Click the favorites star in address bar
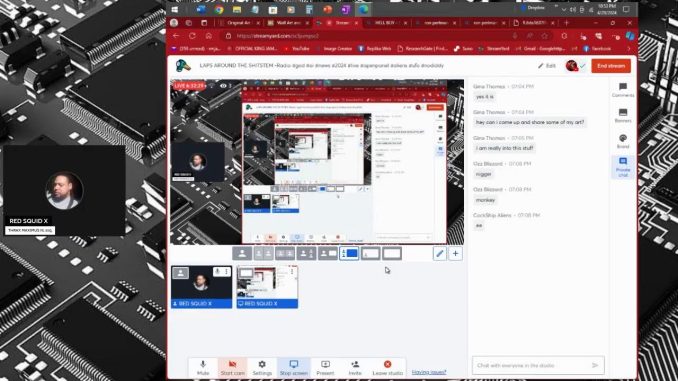The width and height of the screenshot is (678, 381). coord(544,36)
